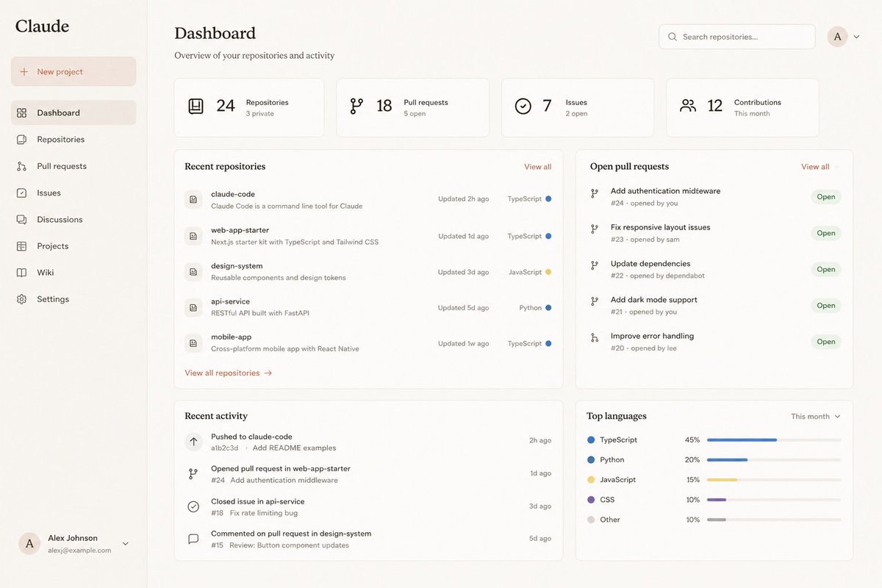Go to Dashboard in sidebar
The height and width of the screenshot is (588, 882).
click(x=73, y=113)
